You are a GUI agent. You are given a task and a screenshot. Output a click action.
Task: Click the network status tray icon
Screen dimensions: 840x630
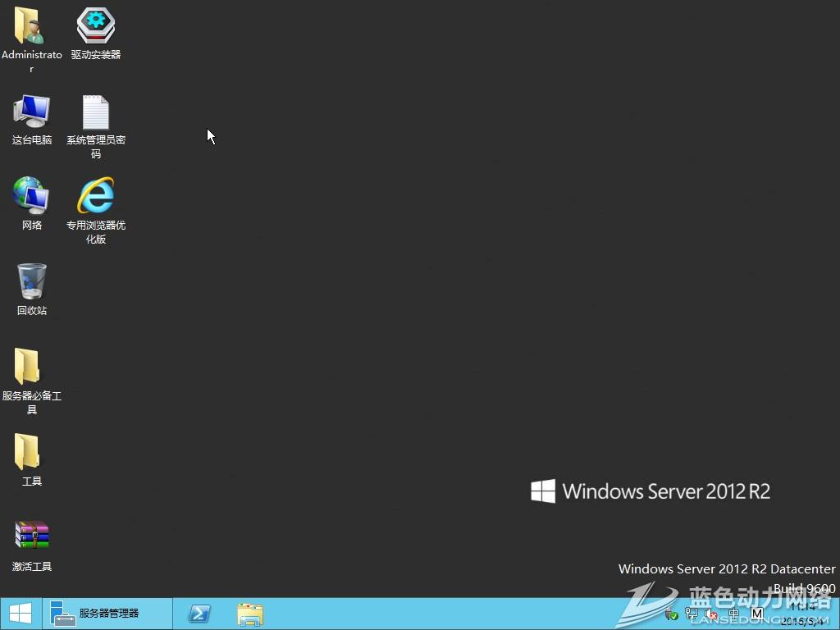692,614
